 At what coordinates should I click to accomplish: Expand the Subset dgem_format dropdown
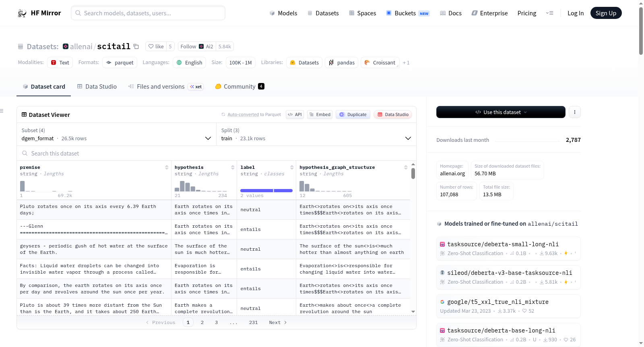pyautogui.click(x=117, y=134)
